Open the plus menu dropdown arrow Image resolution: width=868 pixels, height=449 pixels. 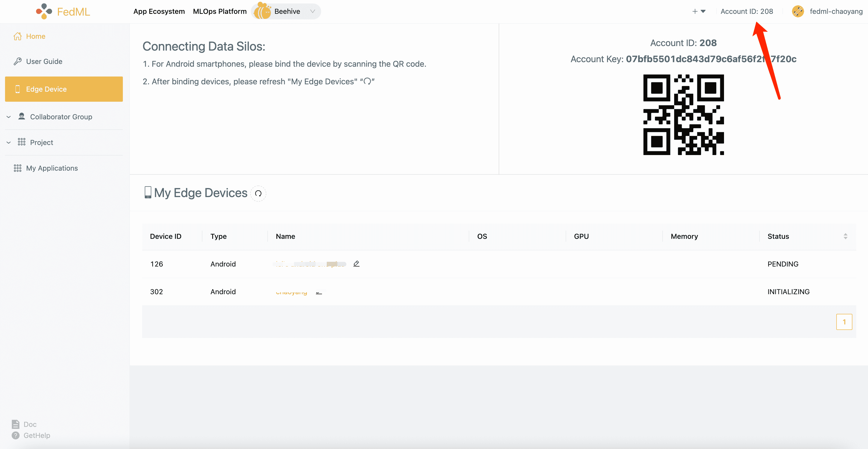click(x=703, y=12)
